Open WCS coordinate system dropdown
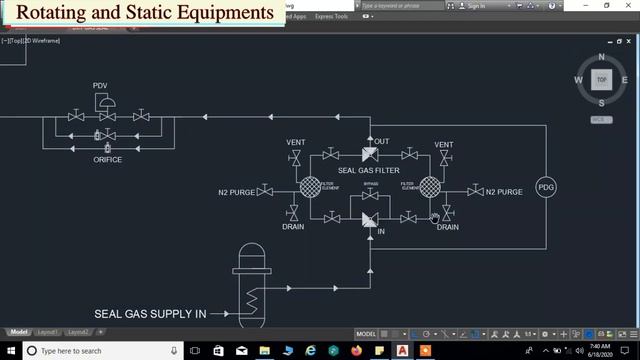Image resolution: width=640 pixels, height=360 pixels. tap(602, 120)
